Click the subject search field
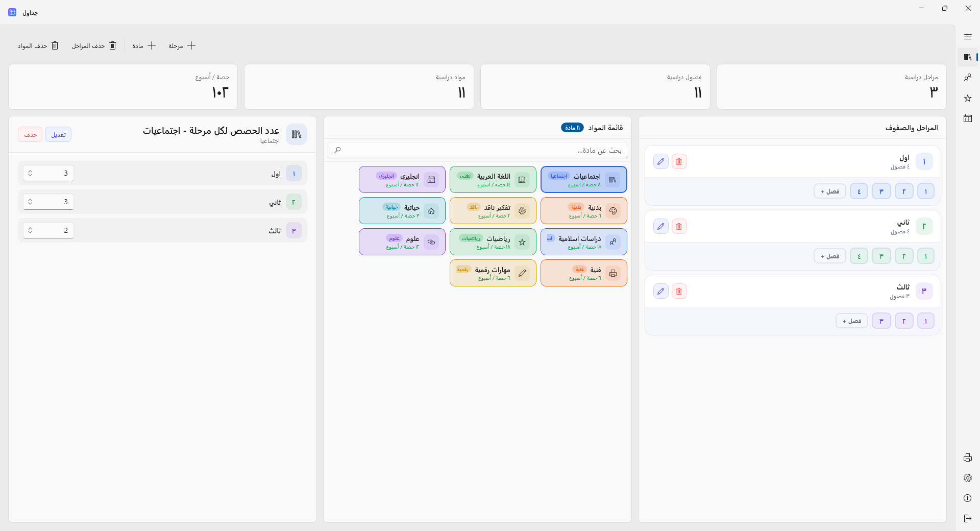Image resolution: width=980 pixels, height=531 pixels. coord(477,150)
